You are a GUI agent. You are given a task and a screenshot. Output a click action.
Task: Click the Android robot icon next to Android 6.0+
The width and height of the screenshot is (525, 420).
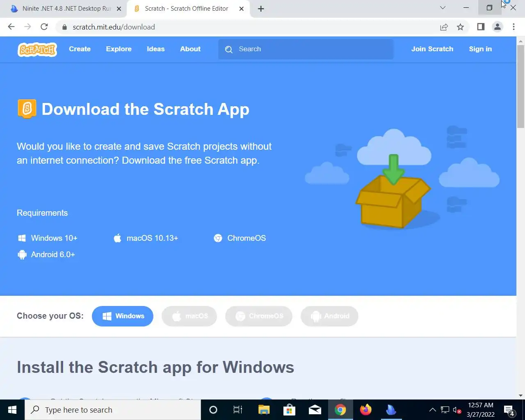click(22, 255)
